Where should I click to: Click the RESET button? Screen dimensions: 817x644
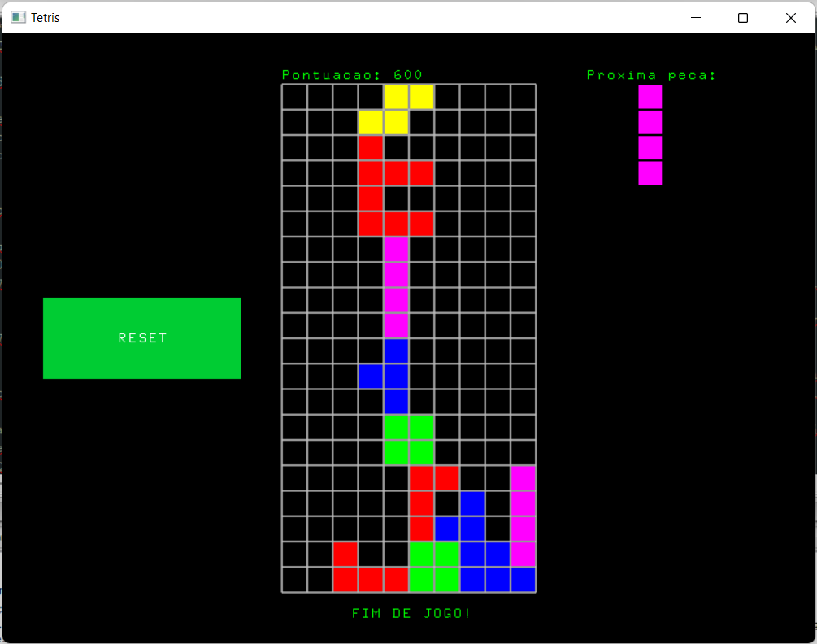141,337
